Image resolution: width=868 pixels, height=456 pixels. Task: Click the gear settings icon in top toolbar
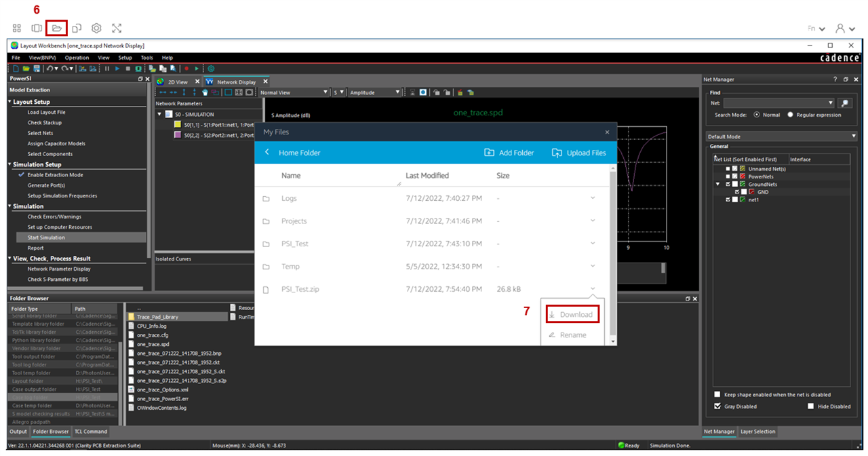(96, 28)
